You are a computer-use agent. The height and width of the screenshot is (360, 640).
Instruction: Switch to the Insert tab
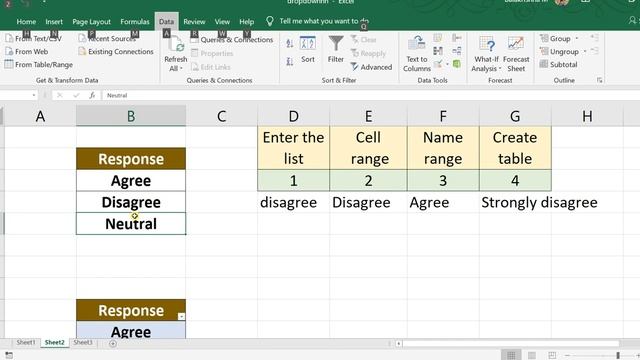pos(54,22)
